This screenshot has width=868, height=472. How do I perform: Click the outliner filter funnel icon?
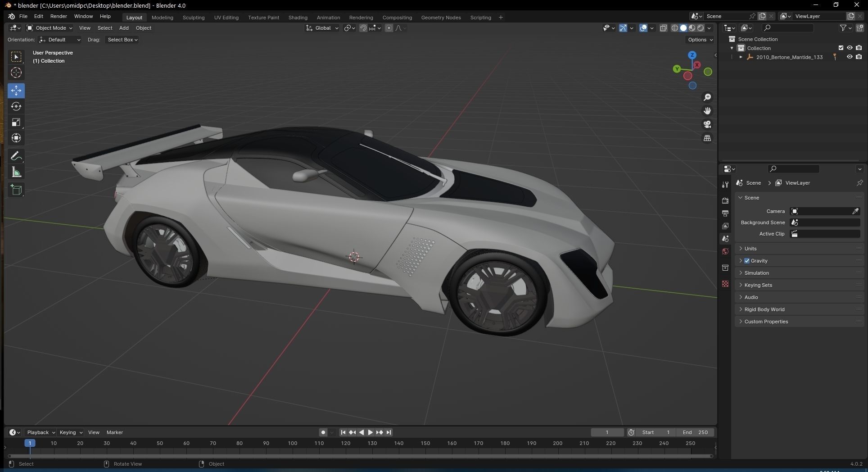click(x=843, y=28)
